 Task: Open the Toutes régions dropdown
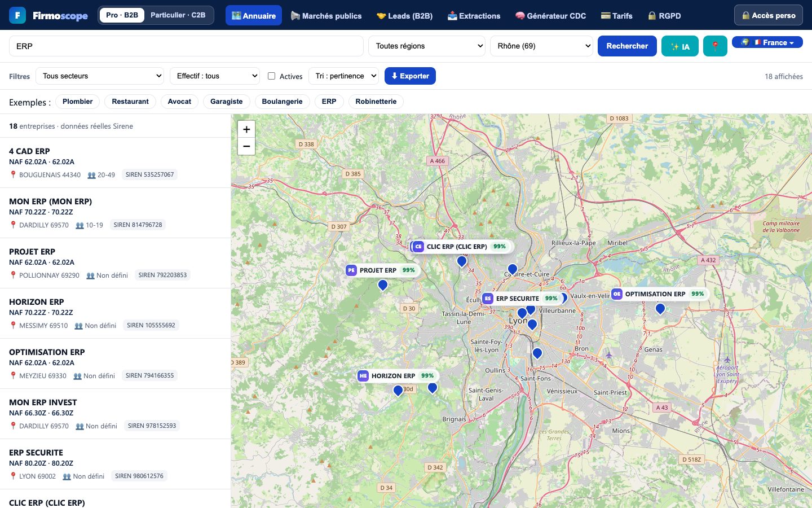pyautogui.click(x=427, y=46)
